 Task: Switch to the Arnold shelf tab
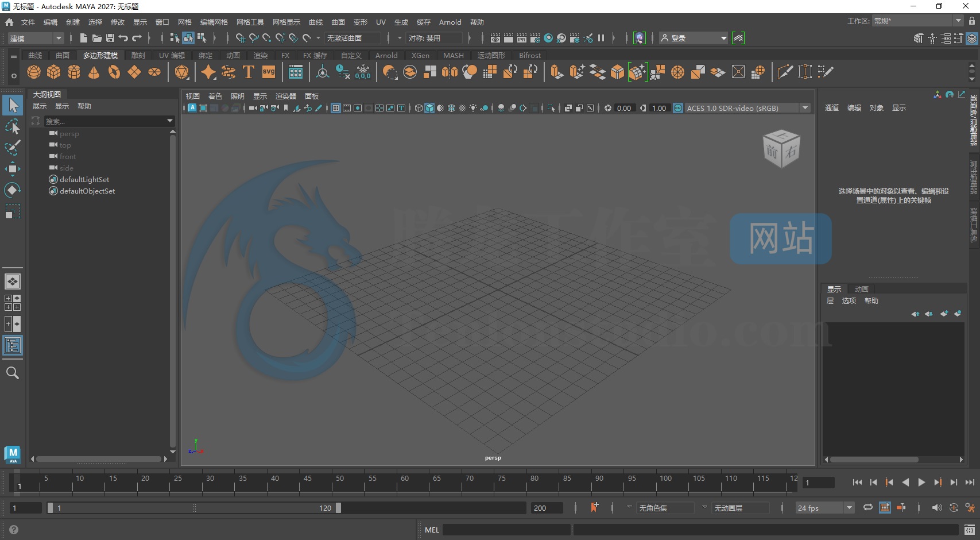(386, 55)
